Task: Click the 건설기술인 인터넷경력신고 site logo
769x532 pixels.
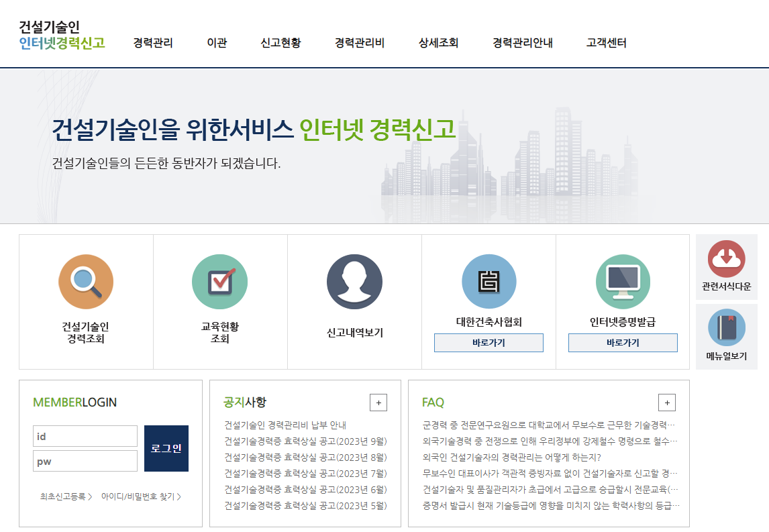Action: click(x=62, y=35)
